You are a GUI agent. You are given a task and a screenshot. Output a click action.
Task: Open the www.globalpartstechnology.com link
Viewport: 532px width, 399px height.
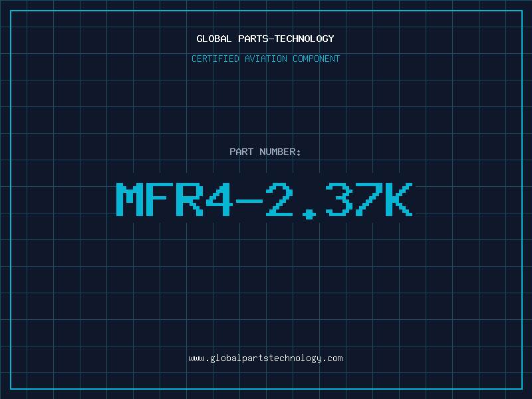point(265,358)
